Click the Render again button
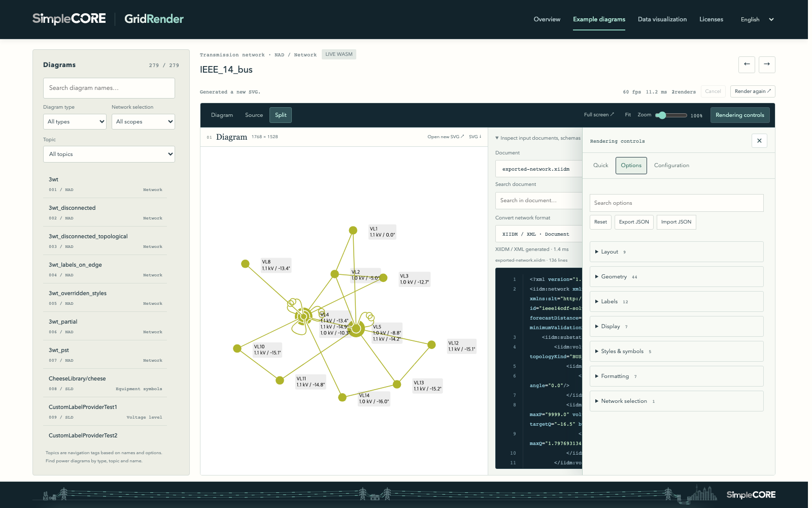The image size is (812, 508). tap(753, 91)
